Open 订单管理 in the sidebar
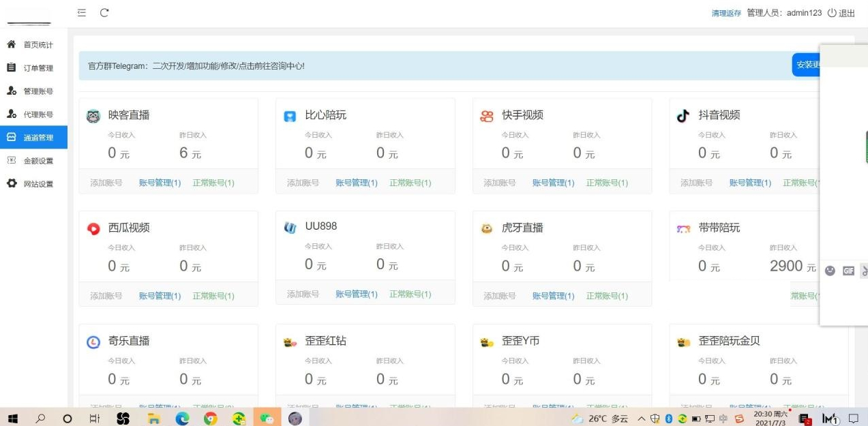Image resolution: width=868 pixels, height=426 pixels. (38, 68)
